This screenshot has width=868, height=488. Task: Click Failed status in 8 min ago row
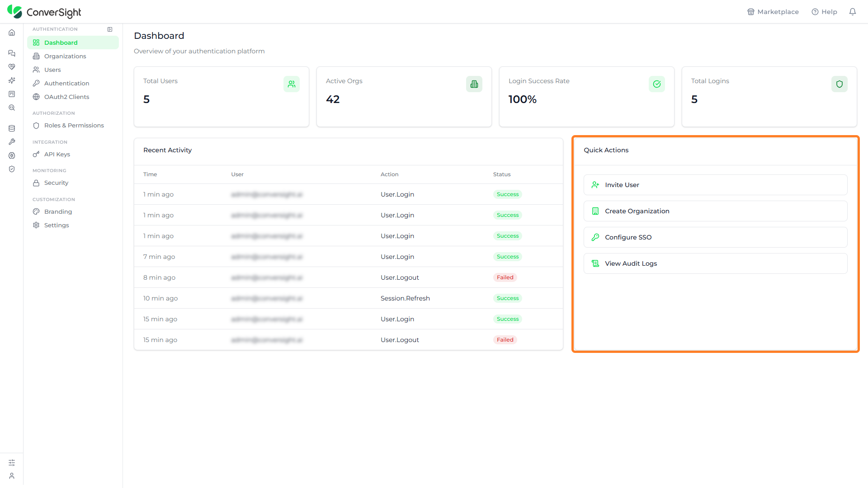[x=505, y=277]
